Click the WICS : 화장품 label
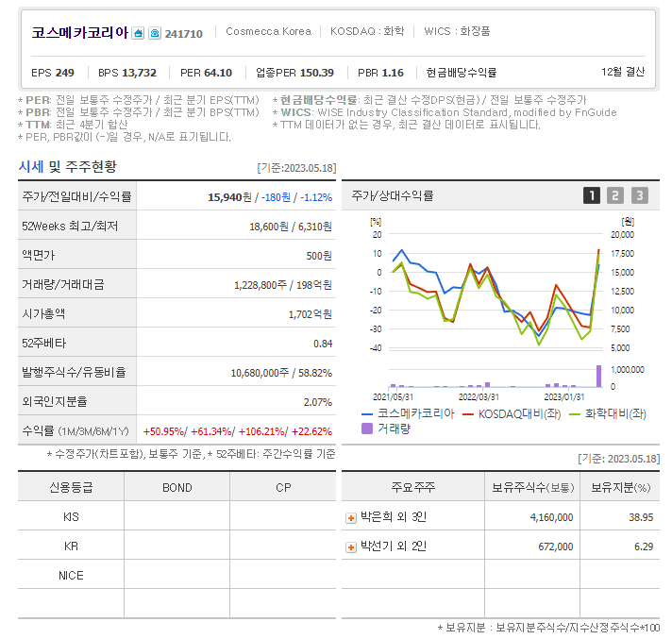This screenshot has width=672, height=639. click(457, 31)
